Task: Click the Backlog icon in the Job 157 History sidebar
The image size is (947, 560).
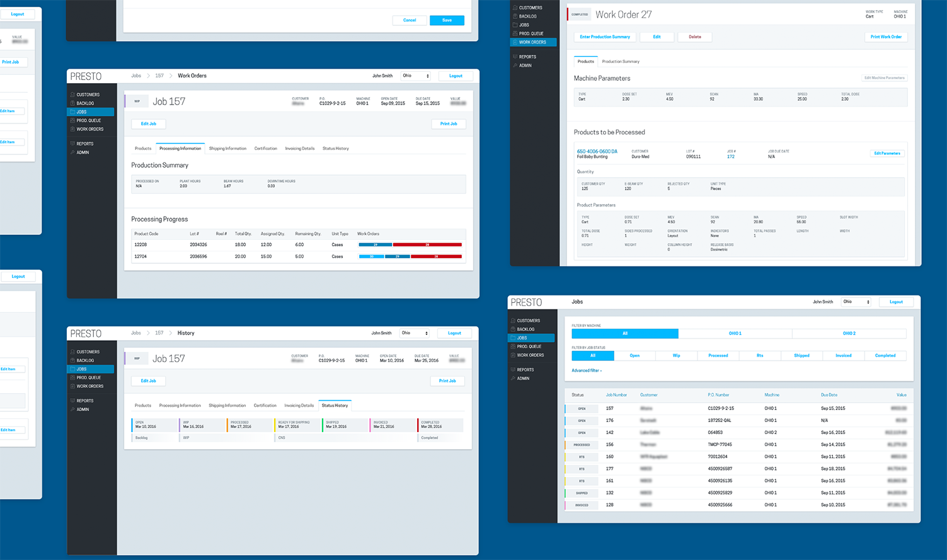Action: (73, 361)
